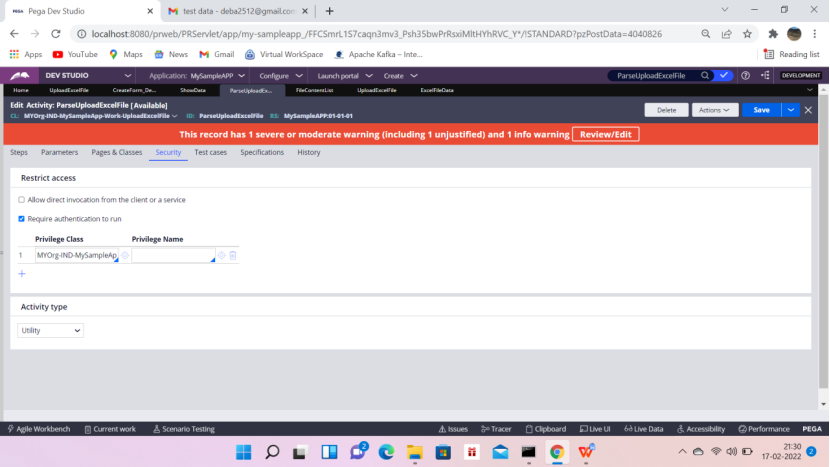Switch to the Parameters tab
The width and height of the screenshot is (830, 467).
[59, 152]
